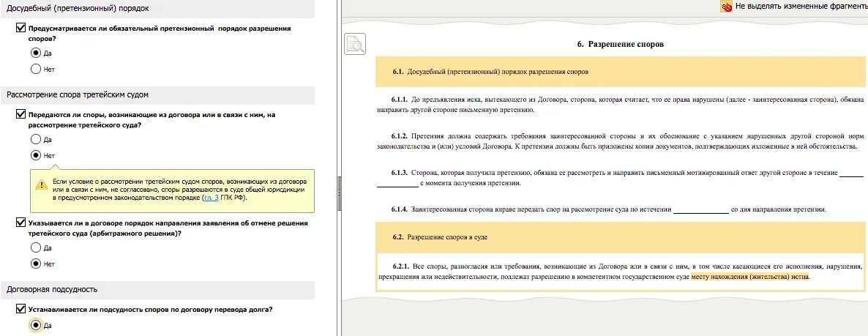Select 'Да' for contractual jurisdiction question

(36, 326)
